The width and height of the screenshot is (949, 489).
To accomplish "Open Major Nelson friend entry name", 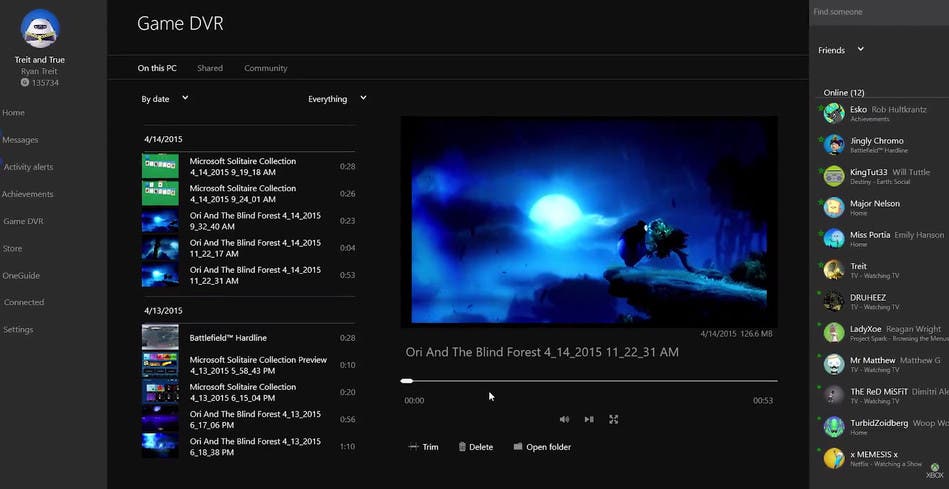I will point(875,203).
